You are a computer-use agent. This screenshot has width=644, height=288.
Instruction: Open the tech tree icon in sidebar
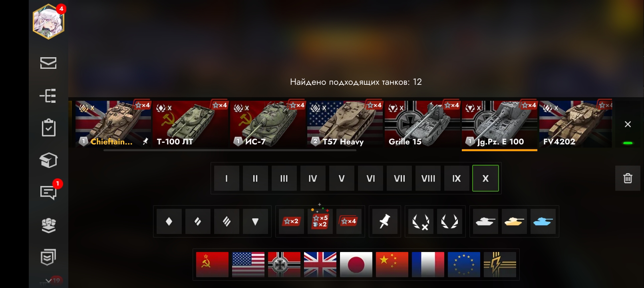[x=48, y=96]
